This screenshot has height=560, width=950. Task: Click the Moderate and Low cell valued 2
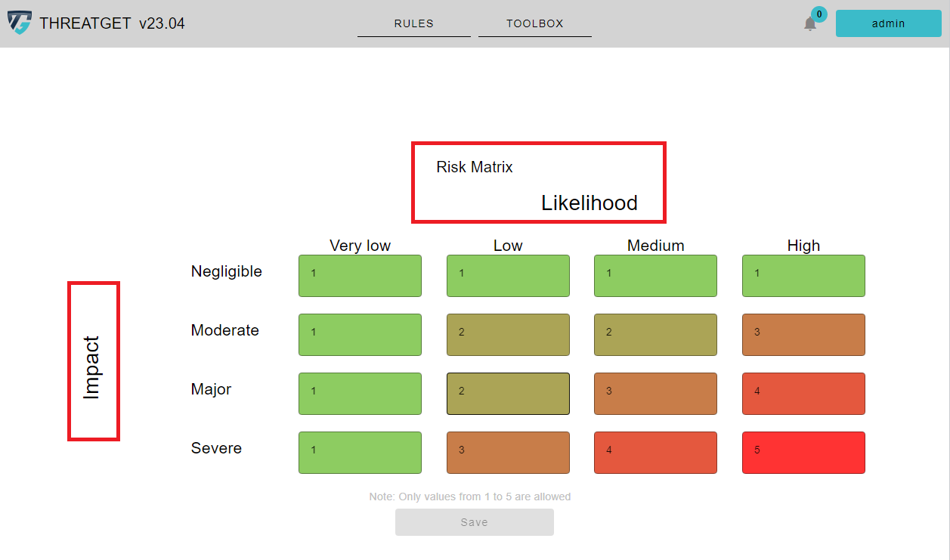508,335
